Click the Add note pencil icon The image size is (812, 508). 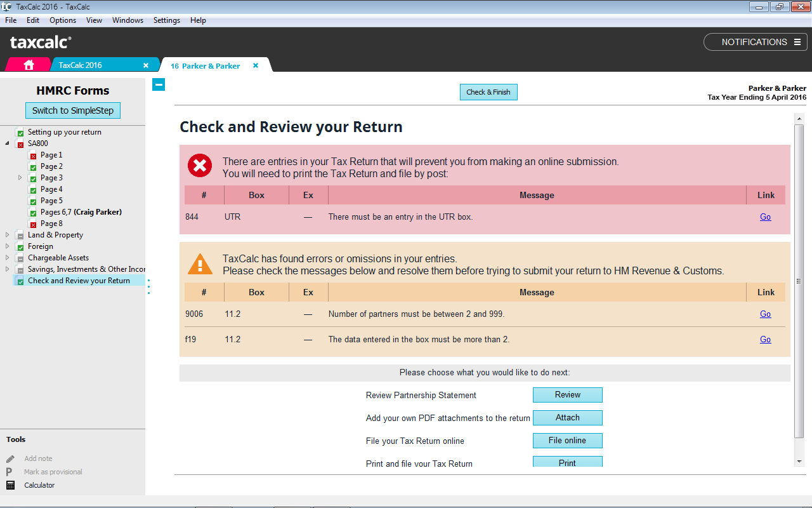click(10, 458)
